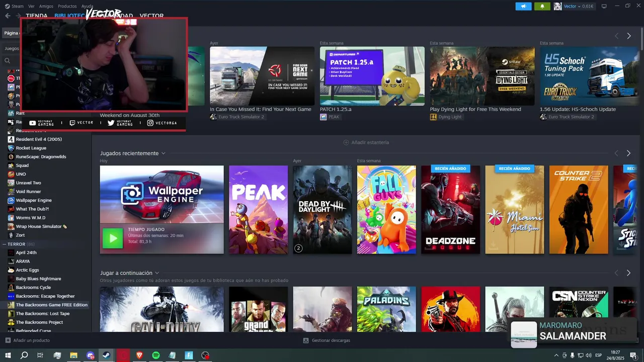The width and height of the screenshot is (644, 362).
Task: Open the Fall Guys cover
Action: pos(386,210)
